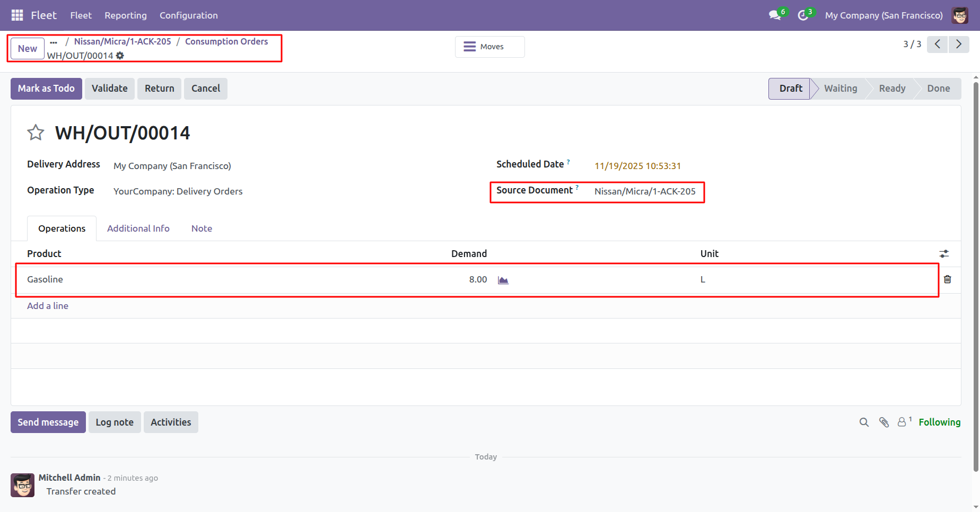Click the Add a line link
The width and height of the screenshot is (980, 512).
[48, 306]
